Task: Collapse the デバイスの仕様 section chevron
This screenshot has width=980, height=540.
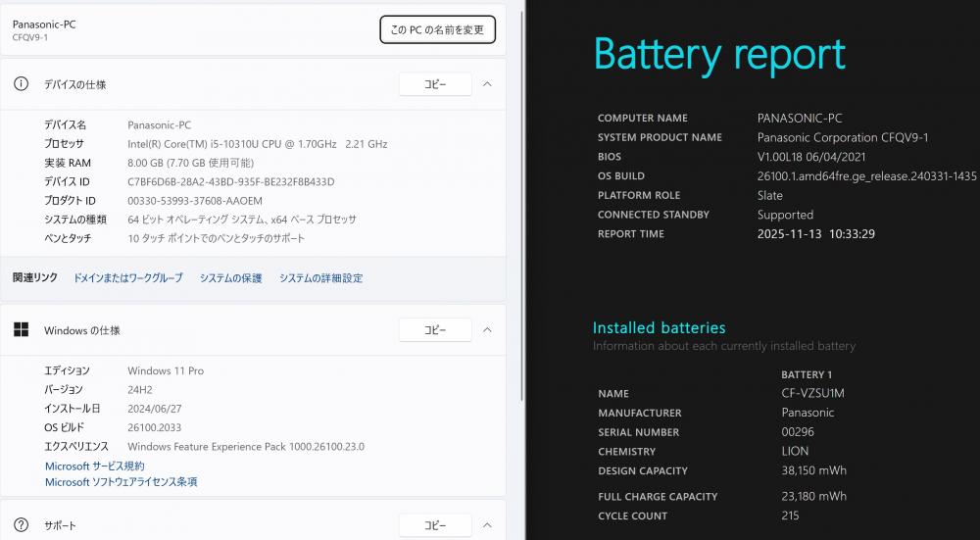Action: 487,84
